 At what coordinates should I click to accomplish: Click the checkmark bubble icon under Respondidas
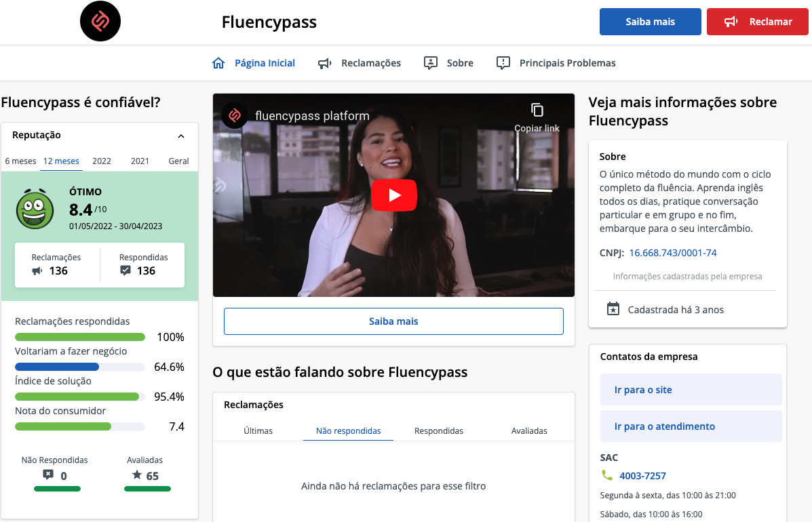(125, 270)
